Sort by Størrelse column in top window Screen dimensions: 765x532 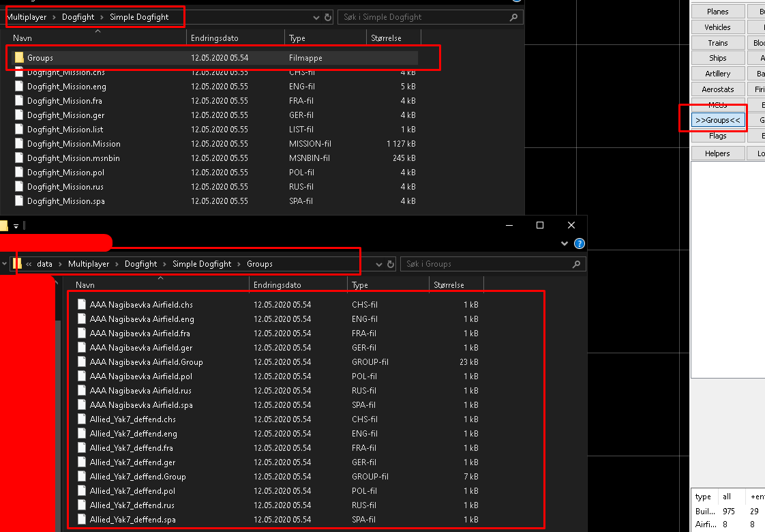(385, 38)
